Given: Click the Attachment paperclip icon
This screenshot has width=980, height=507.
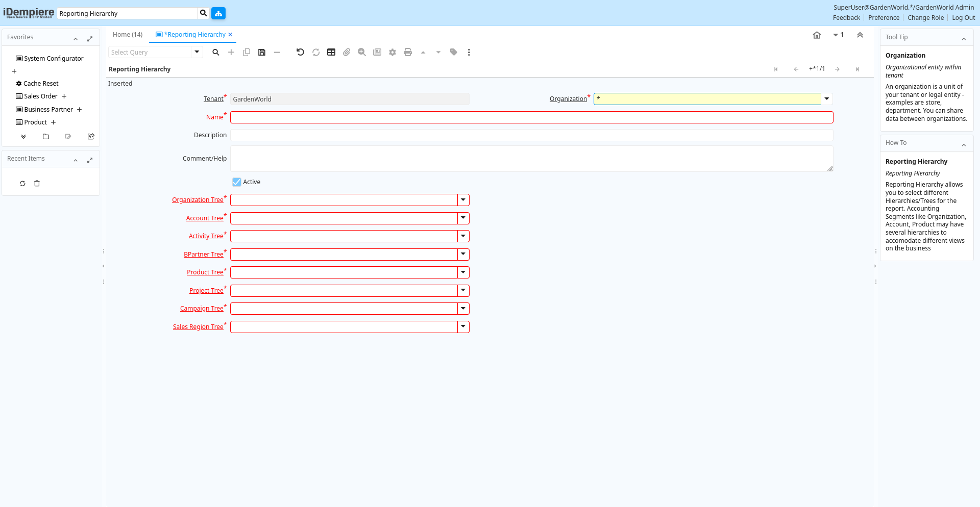Looking at the screenshot, I should point(347,52).
